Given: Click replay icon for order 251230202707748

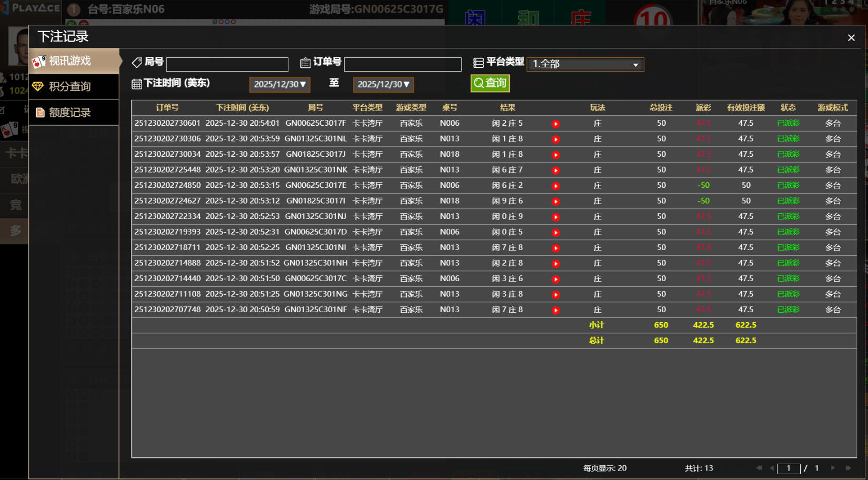Looking at the screenshot, I should point(556,310).
